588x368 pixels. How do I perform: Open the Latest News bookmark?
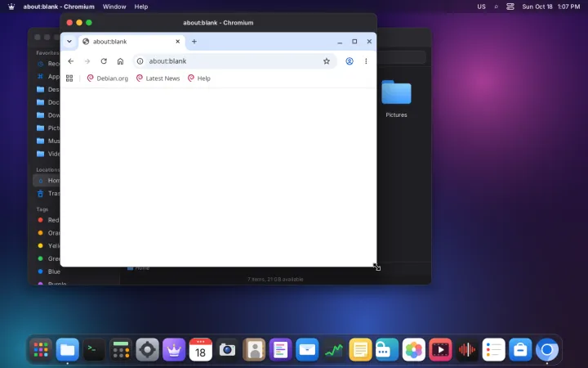click(x=158, y=79)
